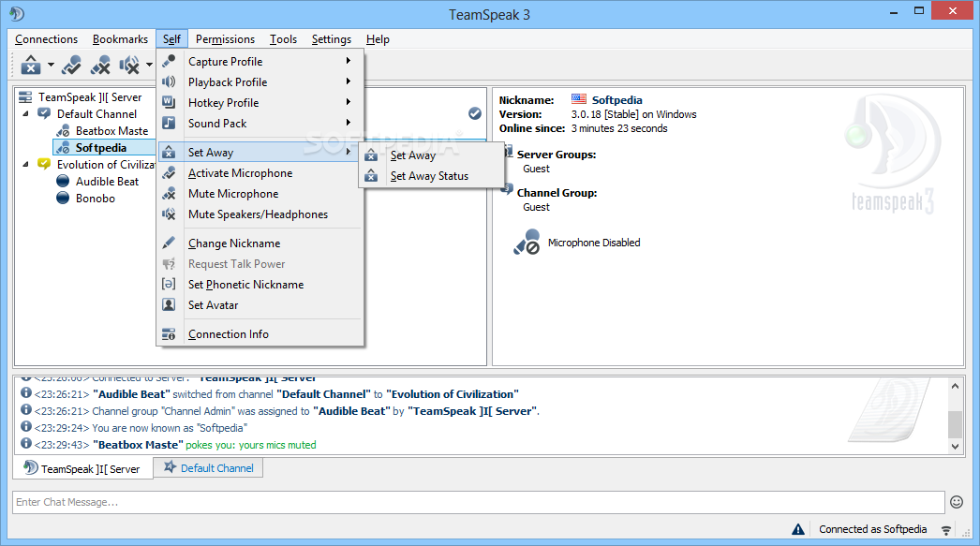
Task: Open the emoticon smiley picker
Action: (957, 502)
